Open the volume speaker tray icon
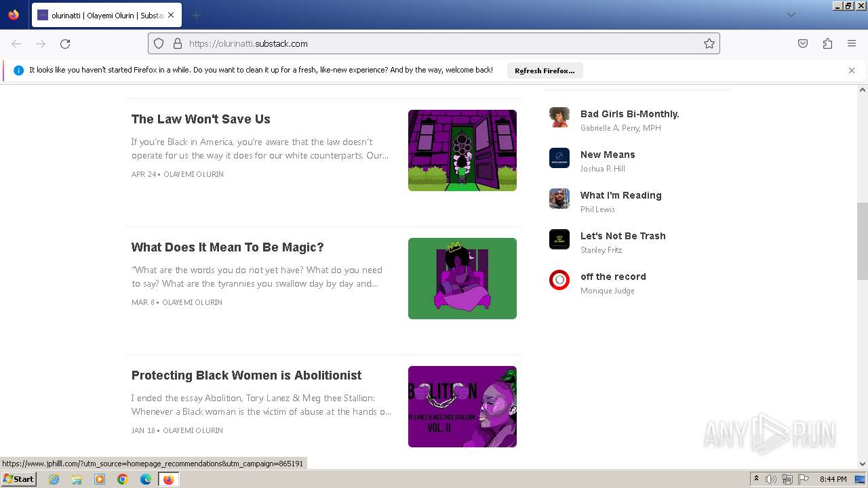The image size is (868, 488). pyautogui.click(x=771, y=479)
